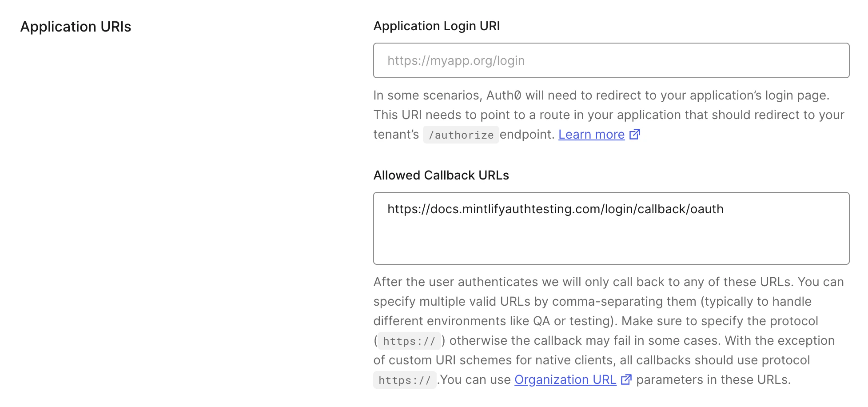Image resolution: width=868 pixels, height=407 pixels.
Task: Click the first https:// code badge
Action: (409, 341)
